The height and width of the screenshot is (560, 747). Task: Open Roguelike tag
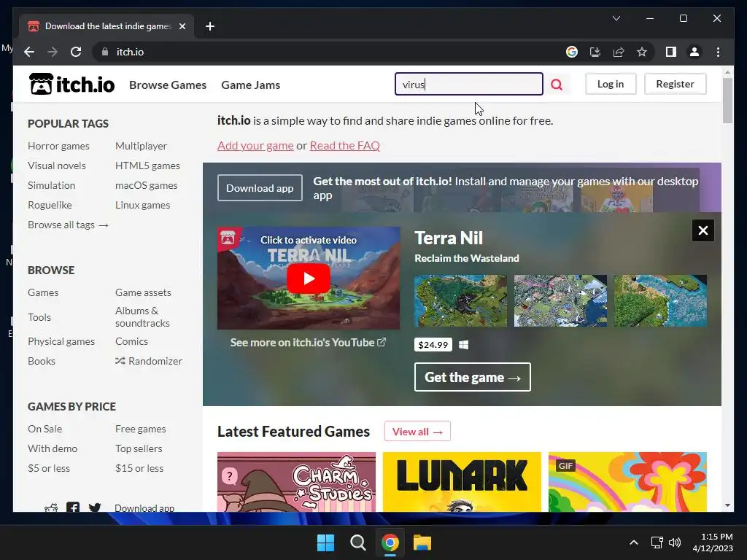pyautogui.click(x=50, y=205)
